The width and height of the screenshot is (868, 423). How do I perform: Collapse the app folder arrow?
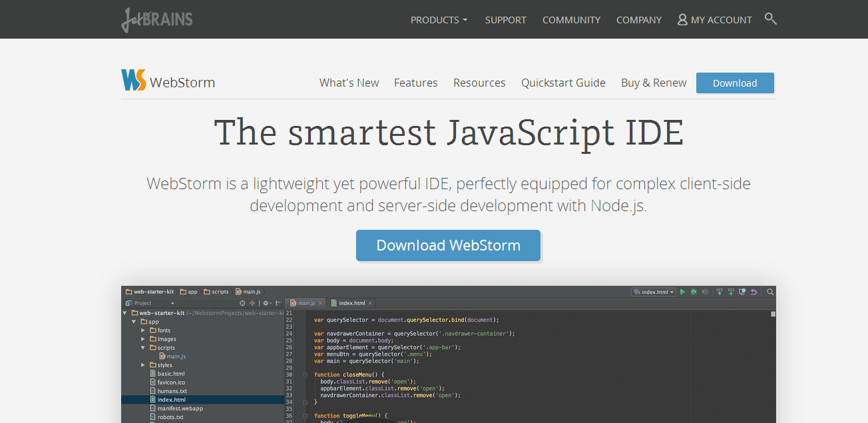click(134, 322)
